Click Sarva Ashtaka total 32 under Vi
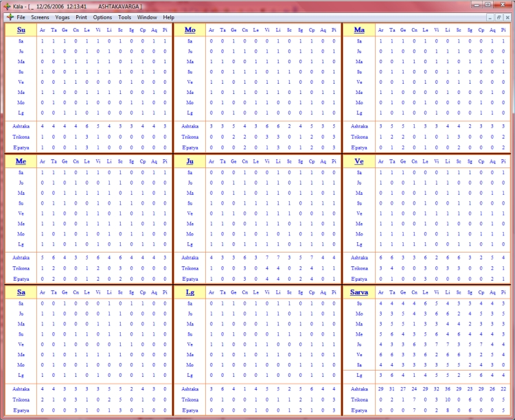Screen dimensions: 515x420 pyautogui.click(x=436, y=389)
